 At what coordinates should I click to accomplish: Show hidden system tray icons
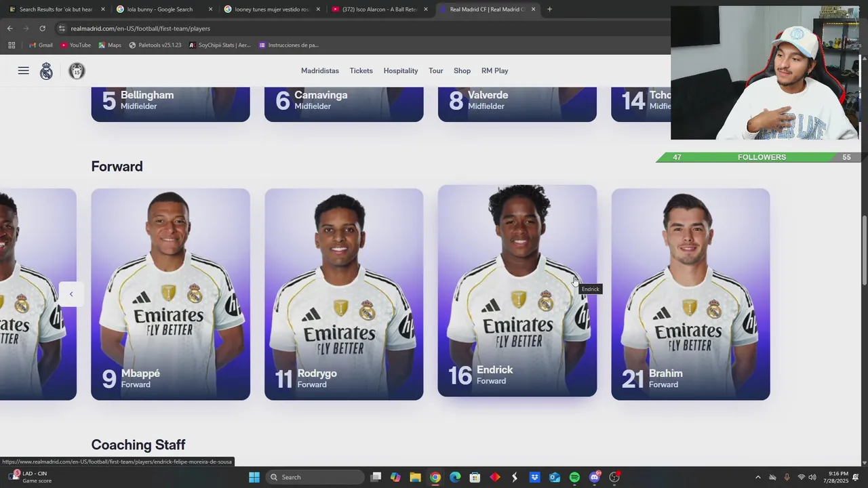[x=758, y=477]
